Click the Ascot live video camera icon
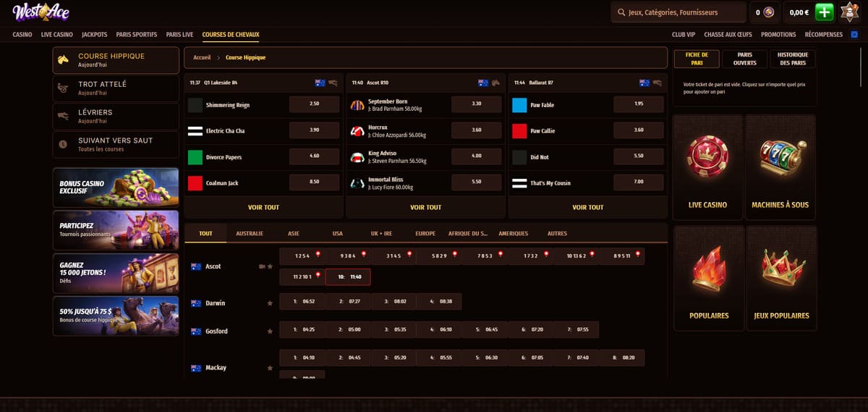The height and width of the screenshot is (412, 868). [x=262, y=266]
